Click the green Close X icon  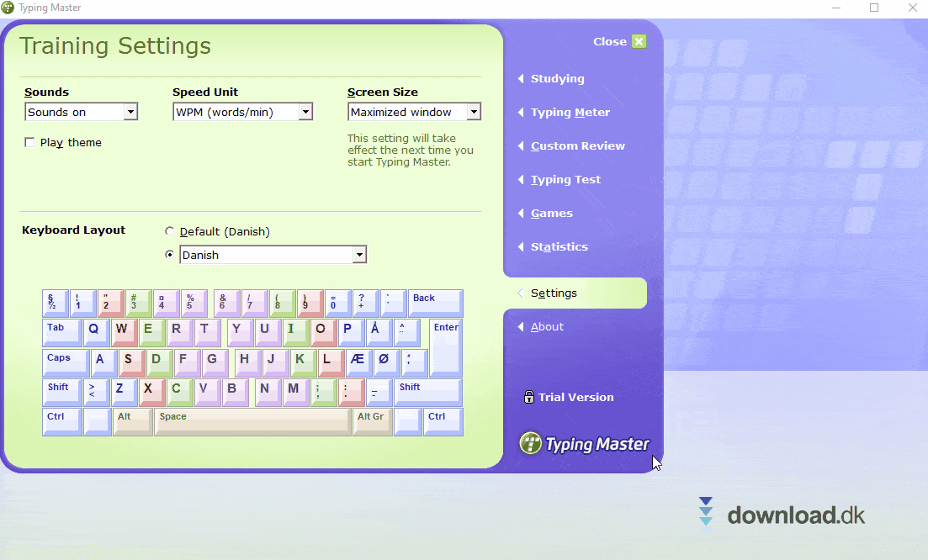(639, 41)
